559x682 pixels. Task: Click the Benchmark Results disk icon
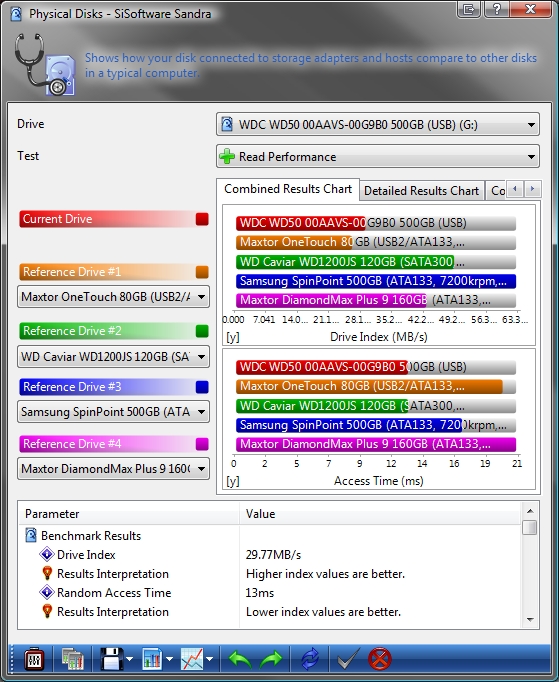(x=31, y=535)
